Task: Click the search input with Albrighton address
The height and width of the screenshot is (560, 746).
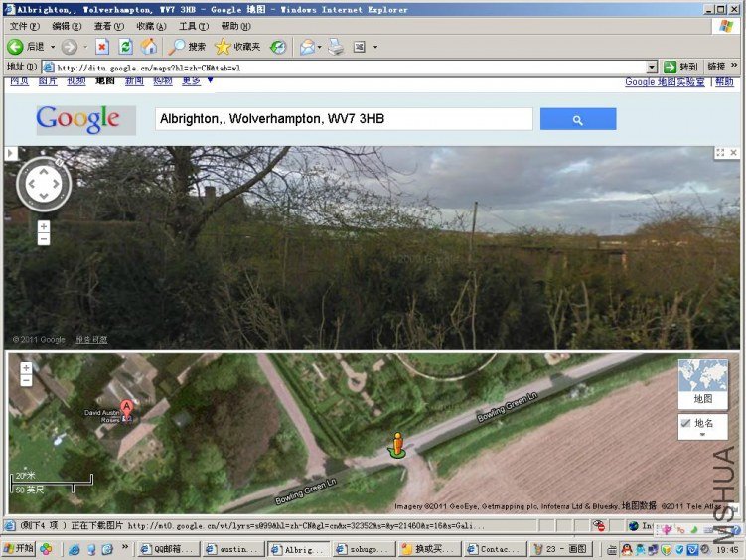Action: (x=344, y=119)
